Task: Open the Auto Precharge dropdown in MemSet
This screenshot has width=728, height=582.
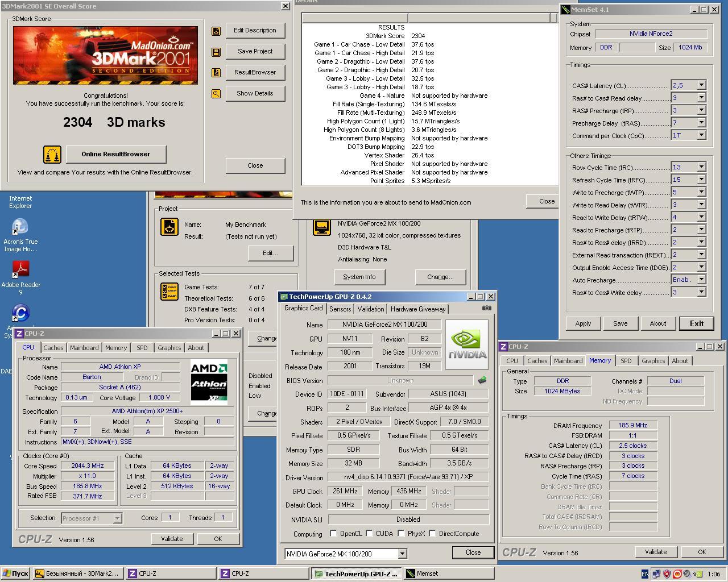Action: tap(701, 280)
